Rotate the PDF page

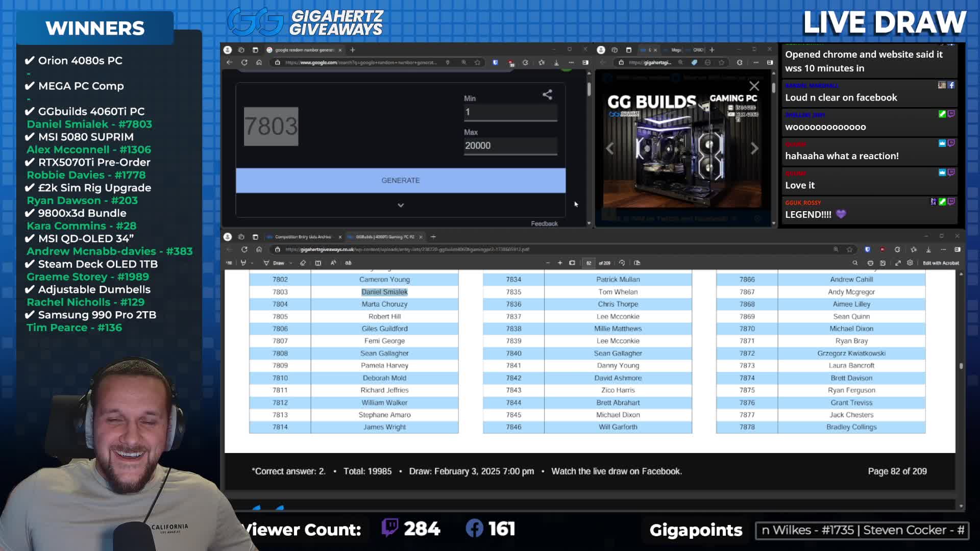622,263
